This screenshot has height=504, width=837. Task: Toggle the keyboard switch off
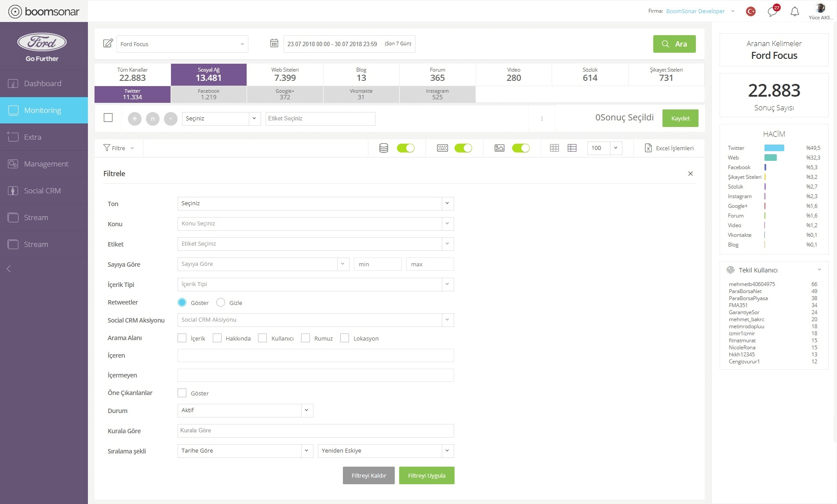point(463,148)
